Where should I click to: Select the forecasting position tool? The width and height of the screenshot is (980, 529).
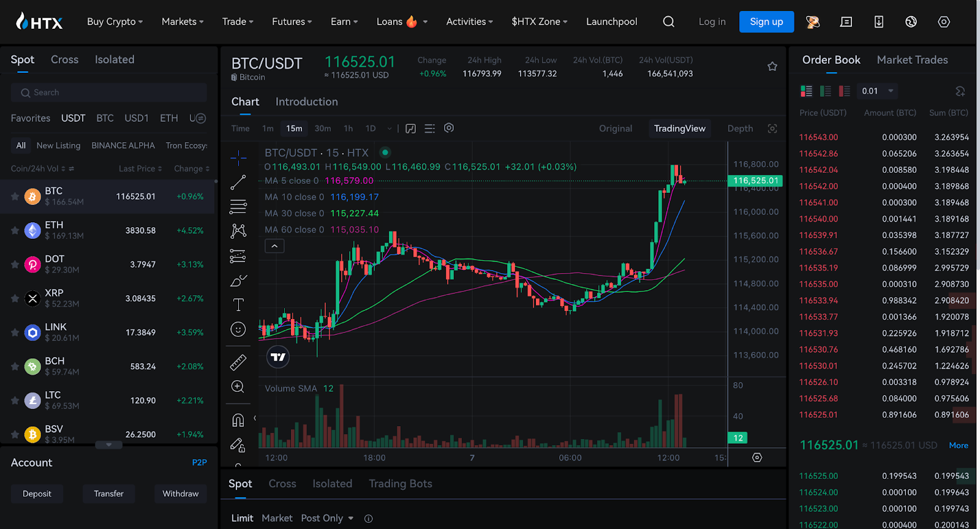238,255
